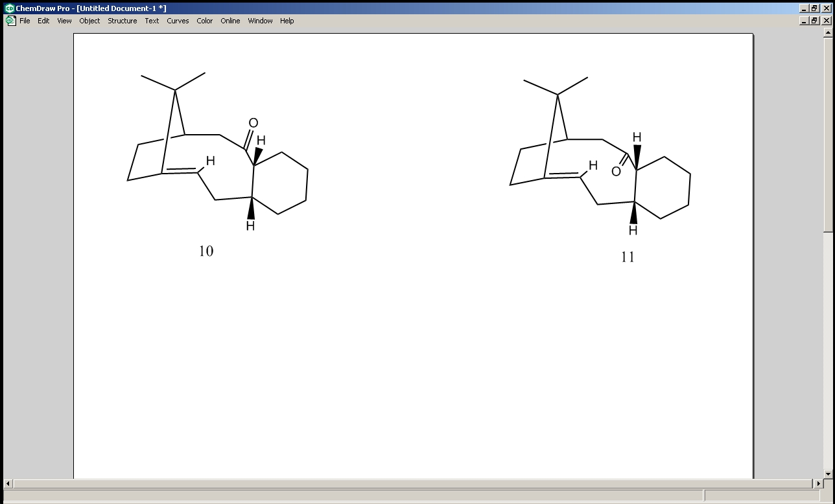Open the View menu
835x504 pixels.
click(x=64, y=21)
